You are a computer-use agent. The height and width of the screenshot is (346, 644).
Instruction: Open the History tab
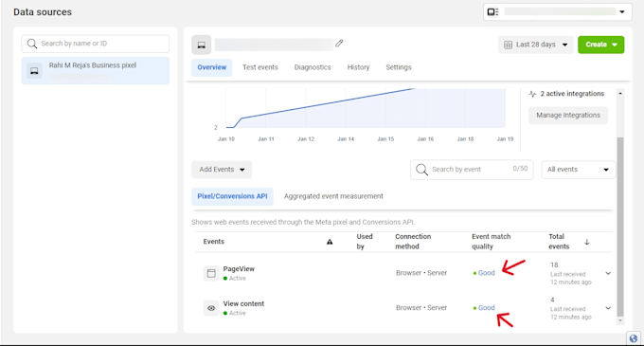tap(358, 67)
